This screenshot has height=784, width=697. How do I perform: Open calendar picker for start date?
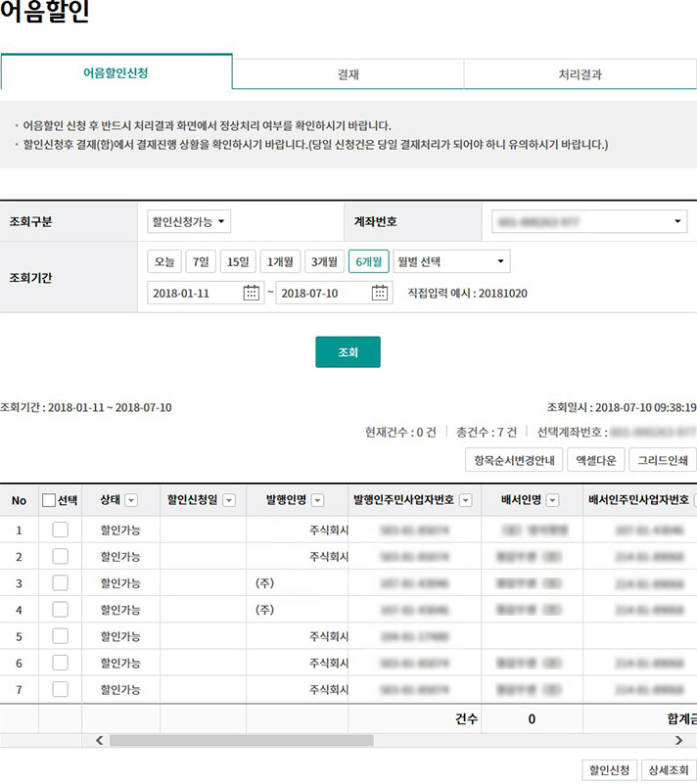click(252, 293)
